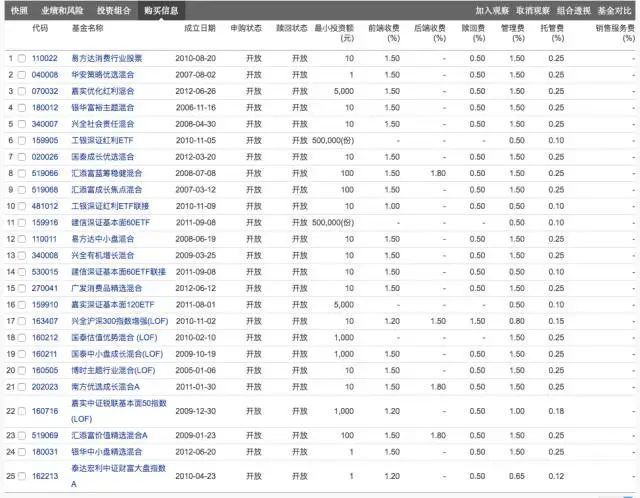This screenshot has width=640, height=498.
Task: Open fund link 银华中小盘精选混合
Action: coord(107,452)
